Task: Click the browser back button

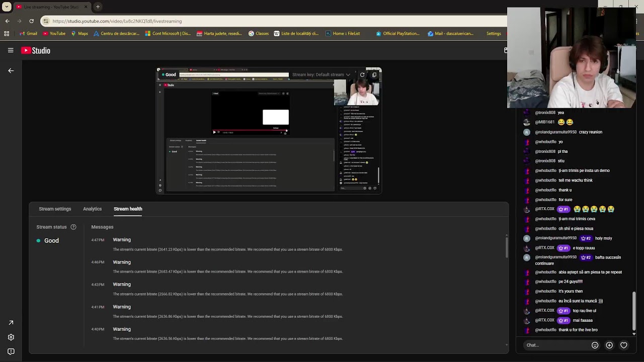Action: pos(7,21)
